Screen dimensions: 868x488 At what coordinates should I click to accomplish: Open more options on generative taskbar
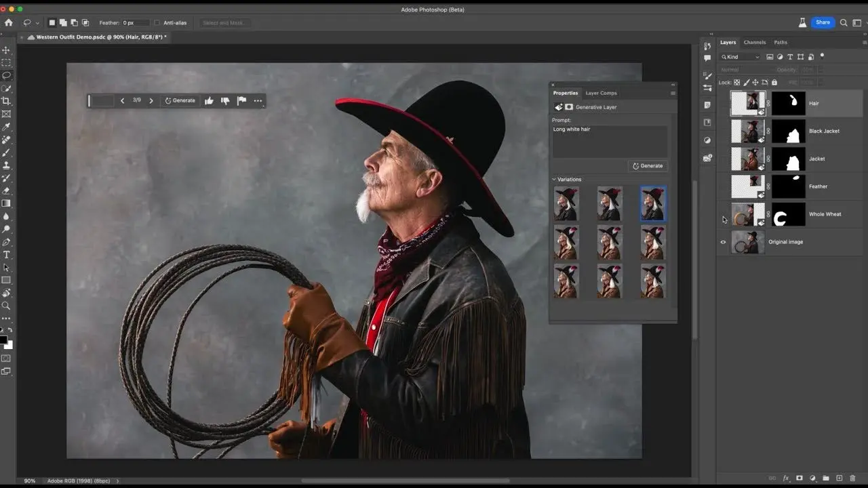[x=258, y=100]
